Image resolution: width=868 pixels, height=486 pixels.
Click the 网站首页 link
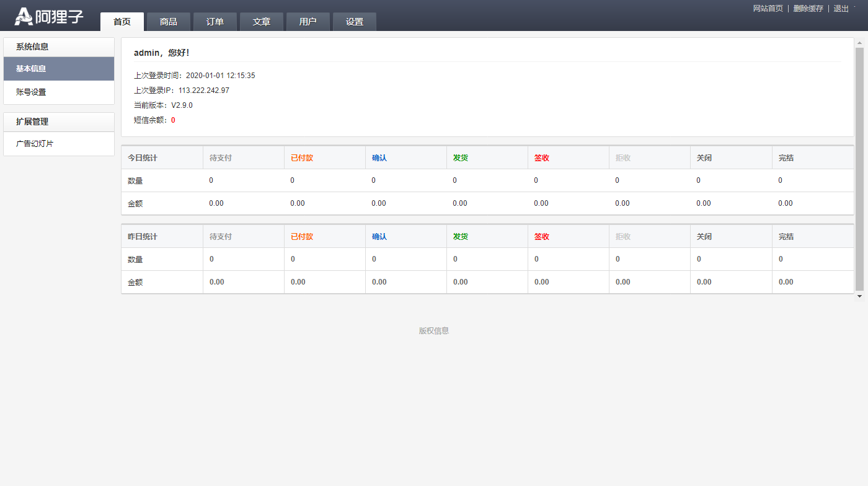(x=768, y=9)
